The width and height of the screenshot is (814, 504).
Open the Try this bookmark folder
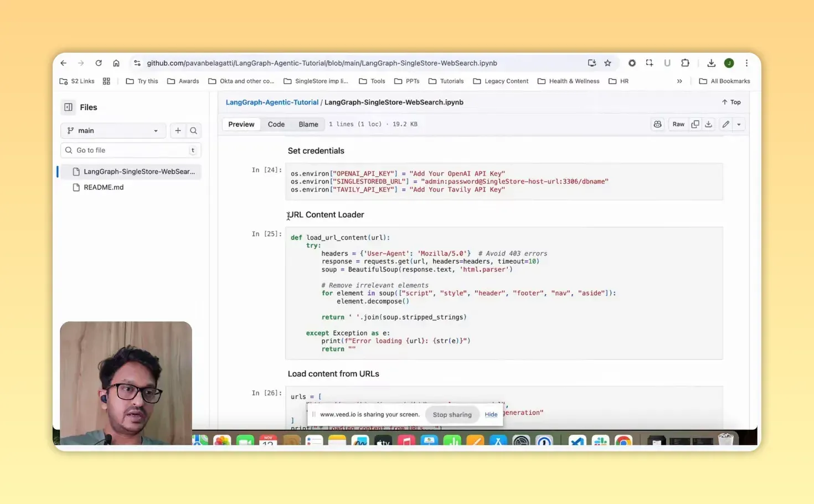pos(142,81)
